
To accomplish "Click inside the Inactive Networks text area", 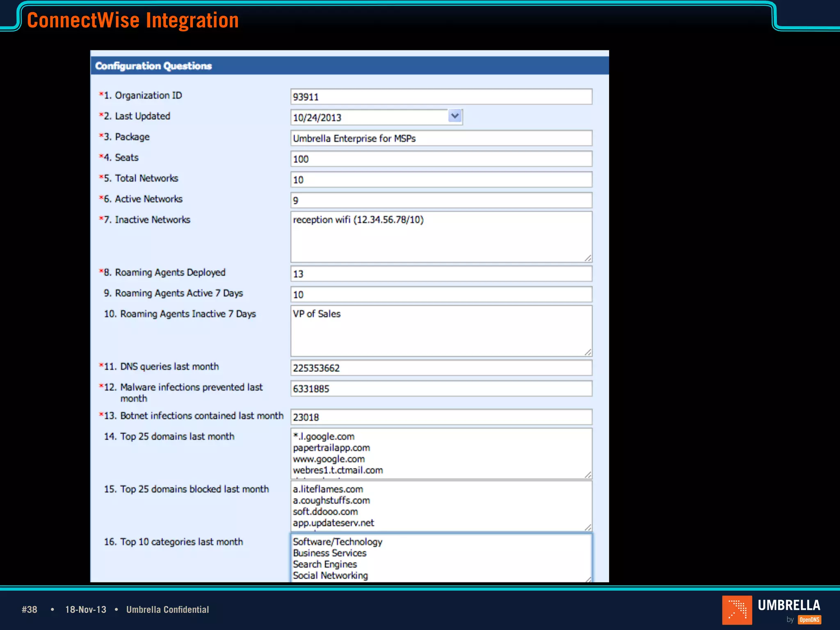I will (441, 237).
